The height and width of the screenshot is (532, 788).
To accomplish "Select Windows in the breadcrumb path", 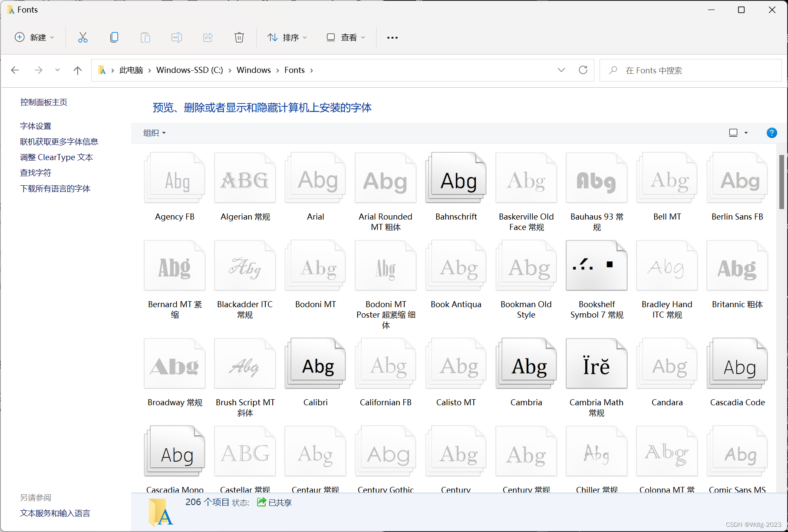I will [254, 70].
